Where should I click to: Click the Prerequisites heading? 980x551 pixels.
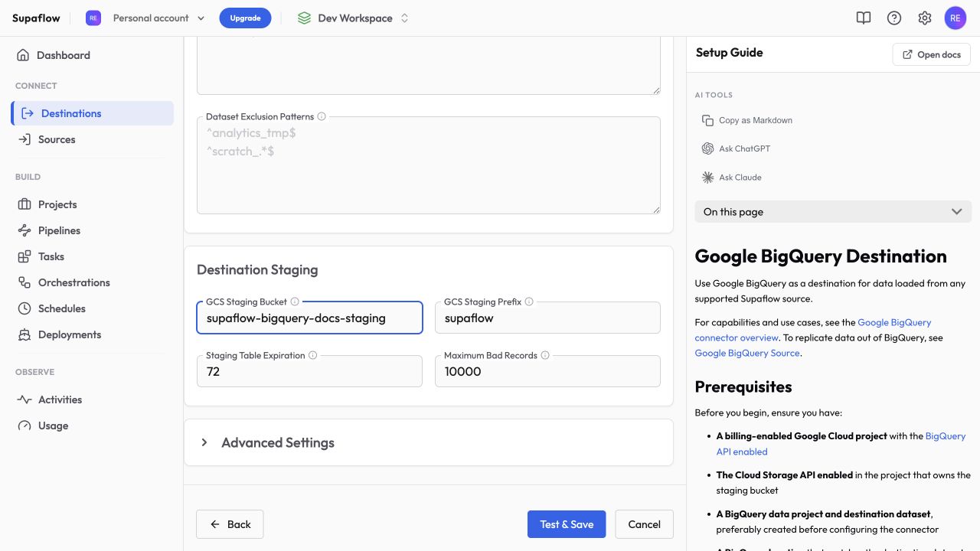(x=743, y=386)
